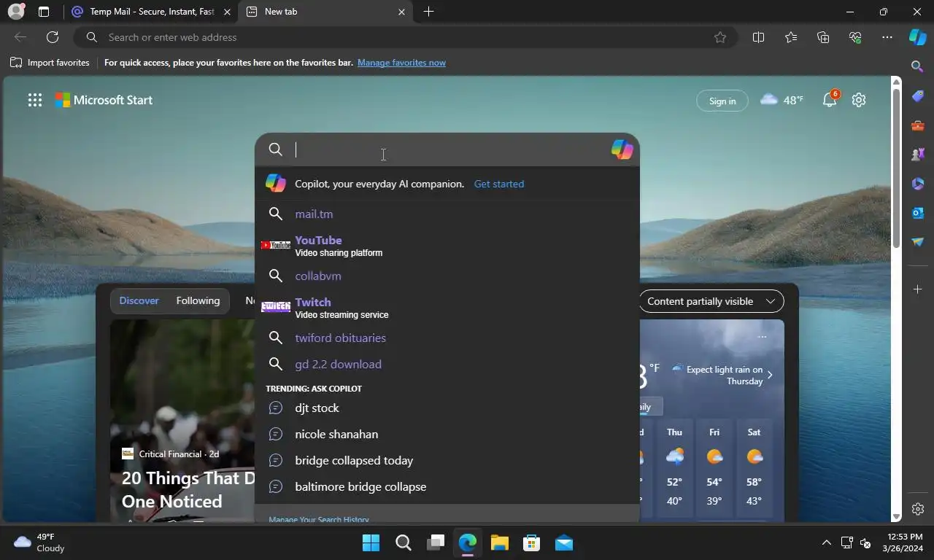Screen dimensions: 934x560
Task: Ask Copilot baltimore bridge collapse
Action: pos(447,486)
